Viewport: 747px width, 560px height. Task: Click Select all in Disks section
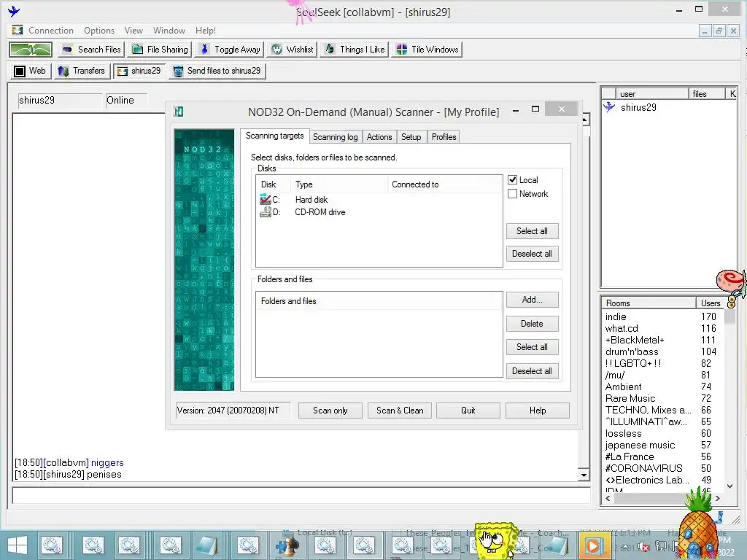532,231
